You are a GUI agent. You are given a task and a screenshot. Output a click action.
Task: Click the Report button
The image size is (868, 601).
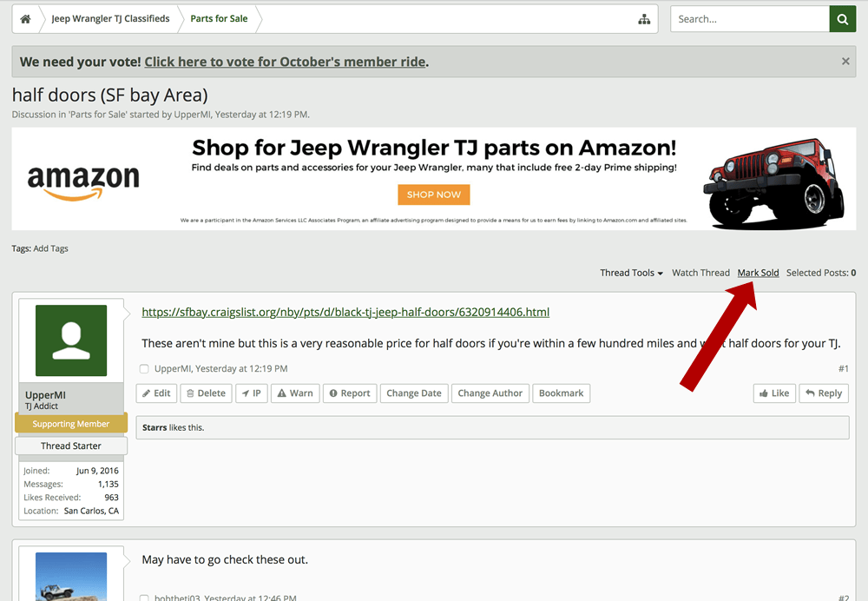pos(350,393)
